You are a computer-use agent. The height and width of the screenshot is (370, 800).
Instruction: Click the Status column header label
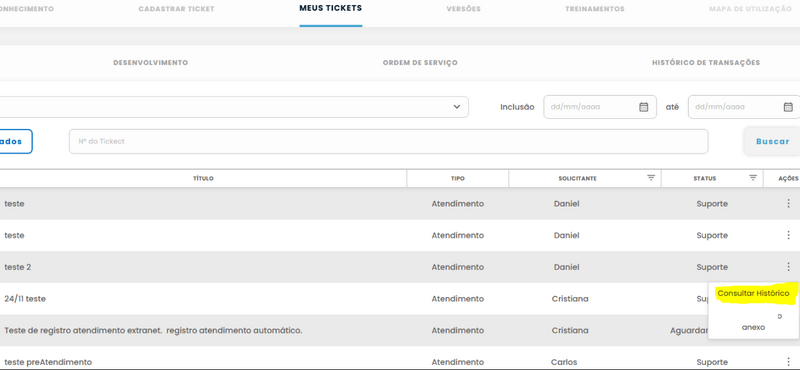click(705, 179)
